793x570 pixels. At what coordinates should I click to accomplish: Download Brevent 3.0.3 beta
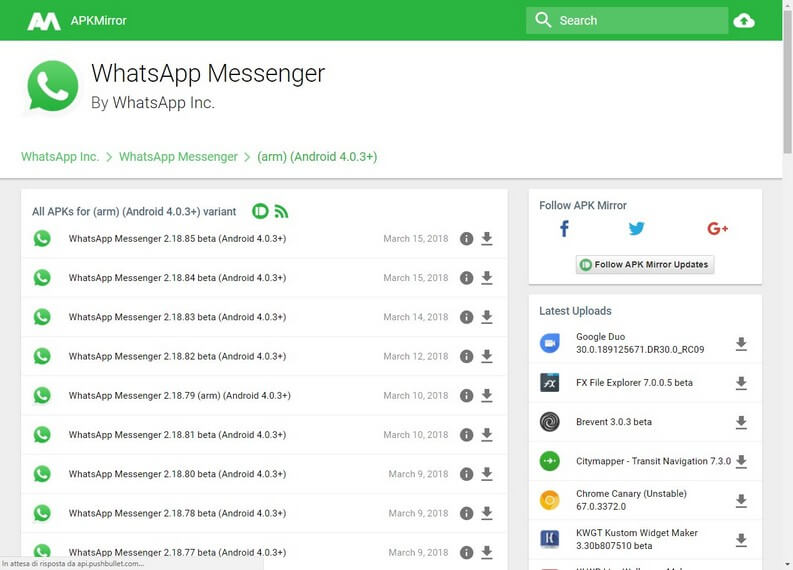(741, 422)
